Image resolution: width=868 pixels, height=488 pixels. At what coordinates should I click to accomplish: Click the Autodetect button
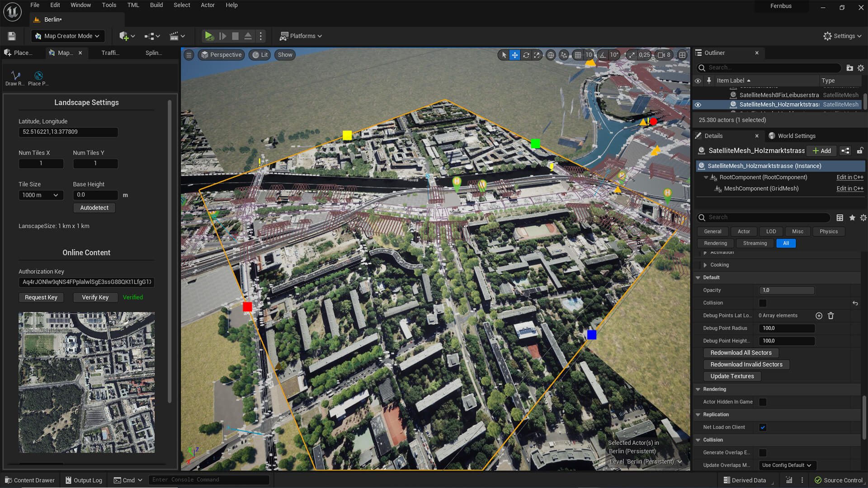coord(94,207)
